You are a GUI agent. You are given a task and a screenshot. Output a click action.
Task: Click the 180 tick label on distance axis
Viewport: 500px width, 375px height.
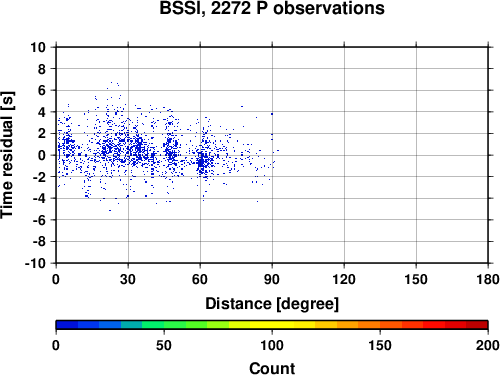[488, 279]
